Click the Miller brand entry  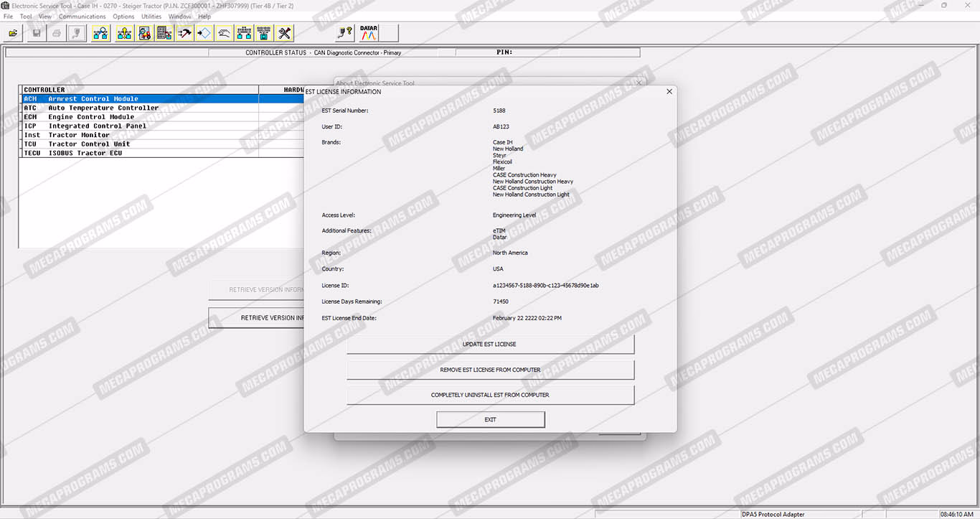coord(499,168)
